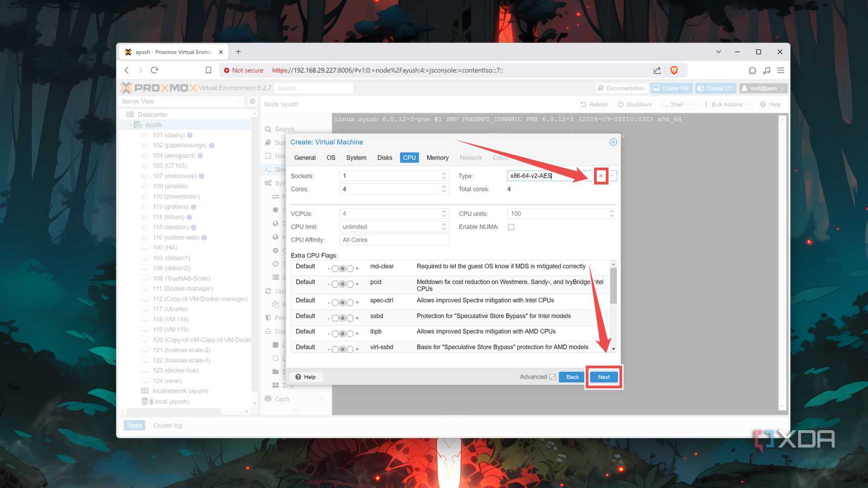The image size is (868, 488).
Task: Enable the NUMA checkbox
Action: pos(511,227)
